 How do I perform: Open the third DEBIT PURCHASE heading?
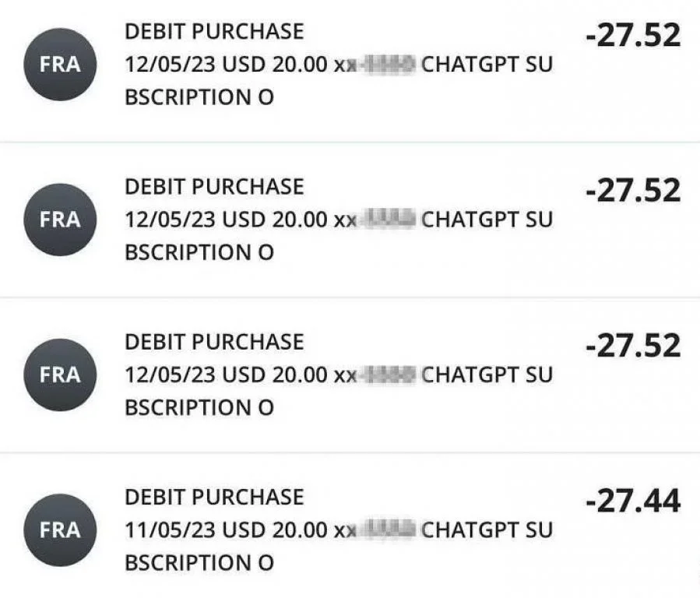(x=214, y=342)
